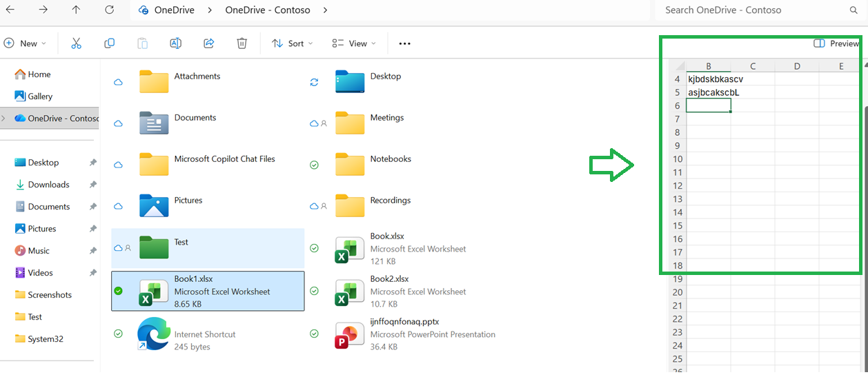This screenshot has width=868, height=377.
Task: Select column D header in preview
Action: (797, 66)
